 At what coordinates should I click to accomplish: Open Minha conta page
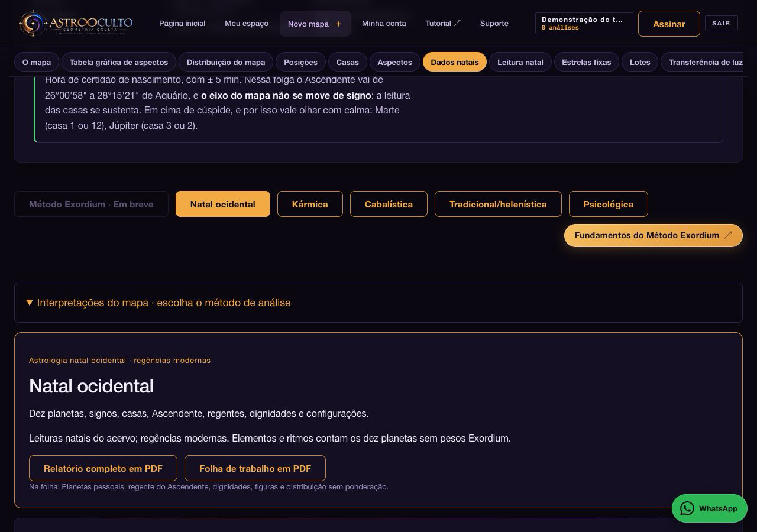(x=384, y=24)
